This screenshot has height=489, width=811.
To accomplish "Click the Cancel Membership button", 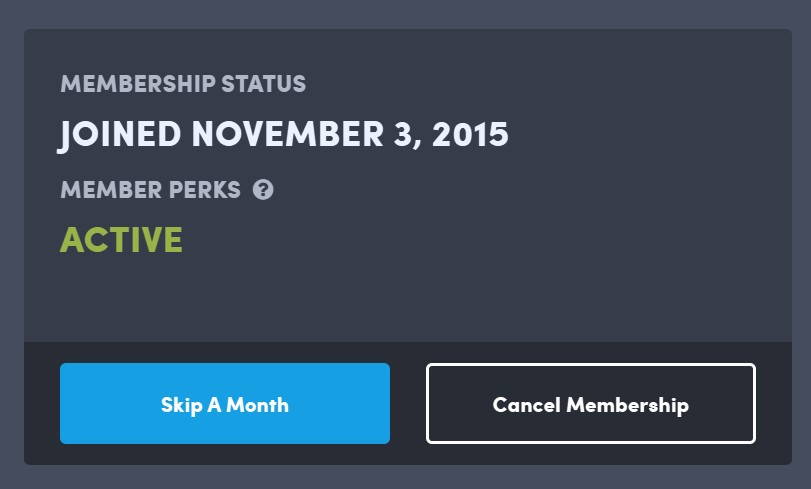I will tap(590, 404).
